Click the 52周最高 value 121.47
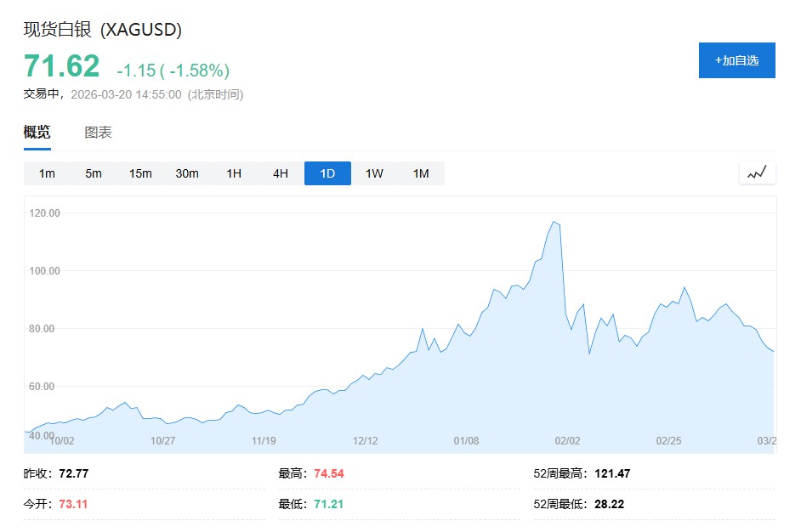Screen dimensions: 801x532 coord(613,473)
